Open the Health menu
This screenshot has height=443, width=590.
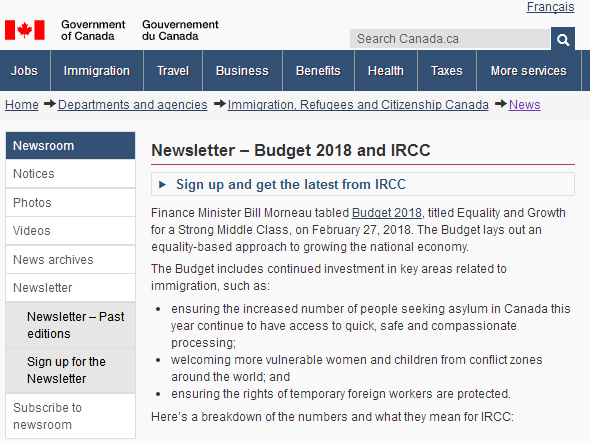(x=386, y=71)
